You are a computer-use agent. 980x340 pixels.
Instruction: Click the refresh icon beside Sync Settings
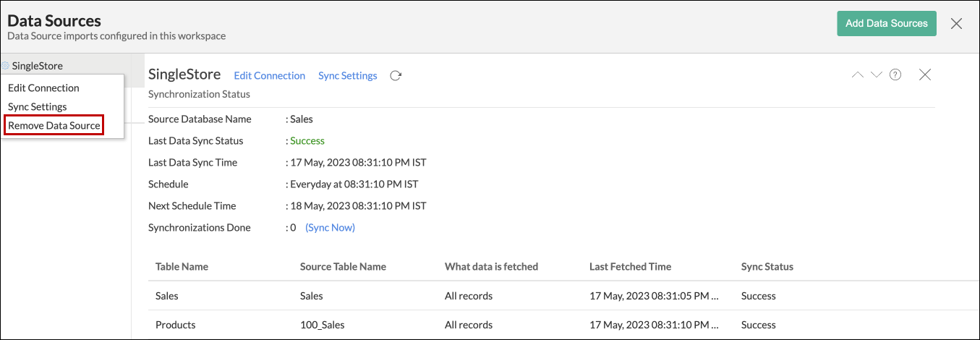[x=396, y=76]
